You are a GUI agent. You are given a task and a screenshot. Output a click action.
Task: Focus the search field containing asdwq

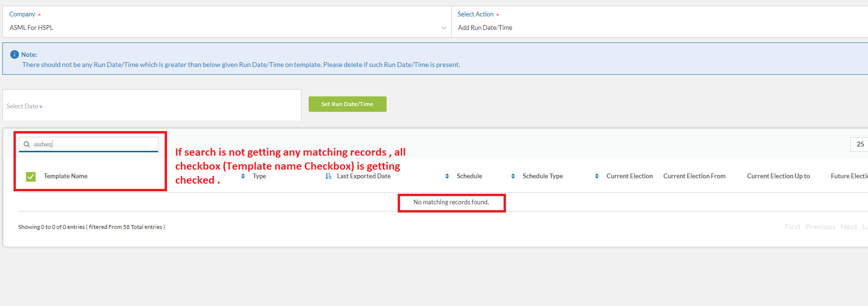point(94,144)
